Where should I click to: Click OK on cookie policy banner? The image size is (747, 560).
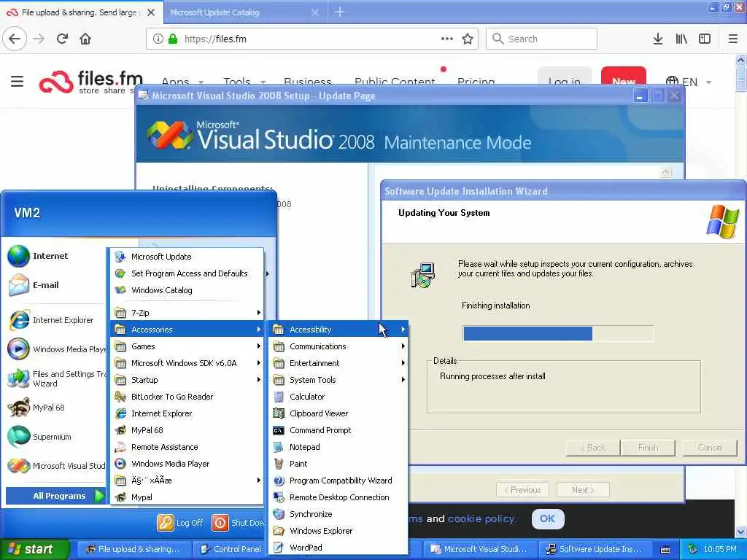[547, 518]
